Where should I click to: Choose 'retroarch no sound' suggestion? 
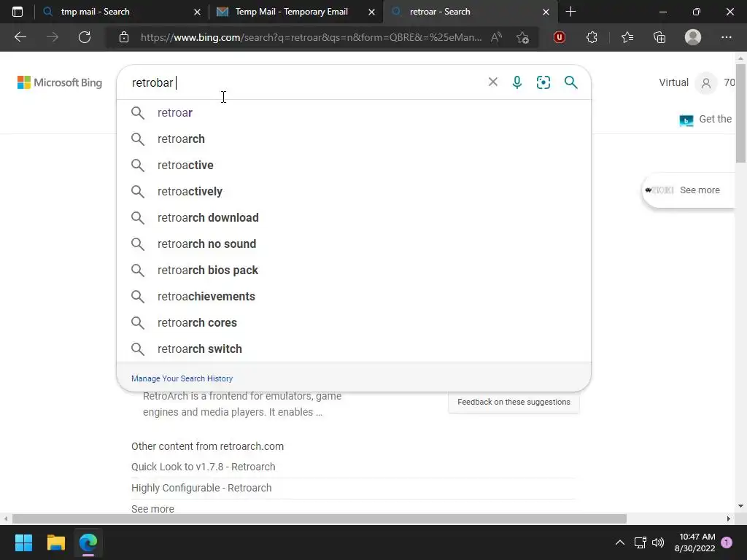click(354, 244)
